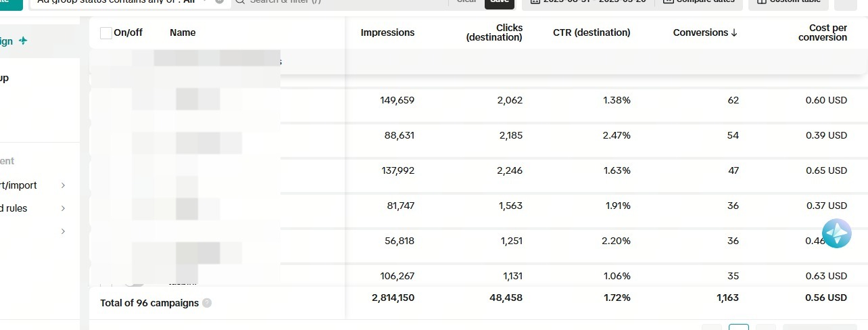Click the magnifier icon in the search filter bar
The width and height of the screenshot is (868, 330).
tap(240, 1)
